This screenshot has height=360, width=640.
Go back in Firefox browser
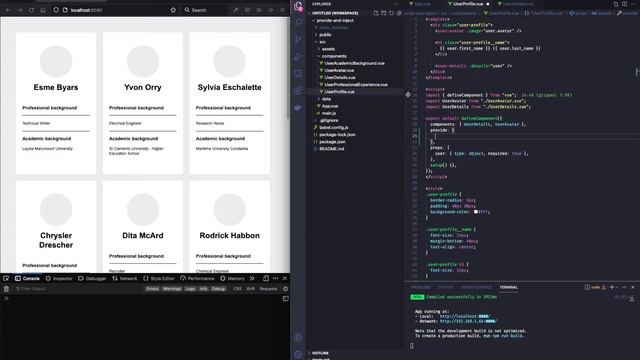pyautogui.click(x=8, y=10)
